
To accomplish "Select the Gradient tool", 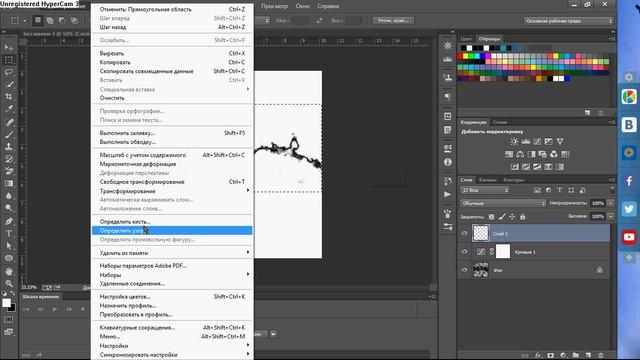I will tap(9, 183).
